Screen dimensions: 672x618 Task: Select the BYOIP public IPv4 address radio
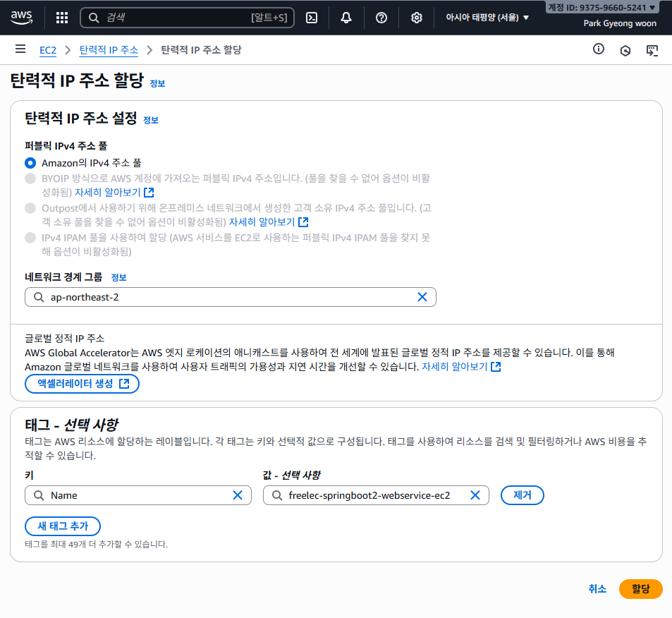30,178
